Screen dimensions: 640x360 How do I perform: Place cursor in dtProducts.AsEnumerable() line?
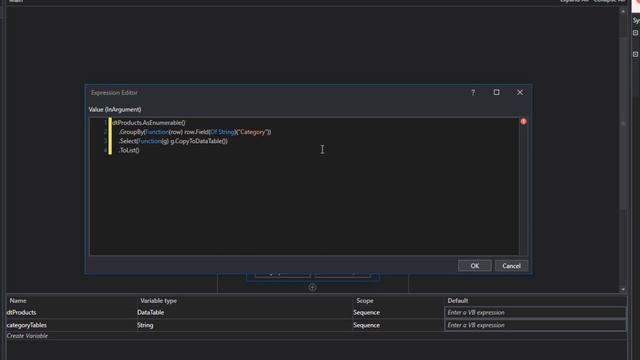click(x=149, y=123)
